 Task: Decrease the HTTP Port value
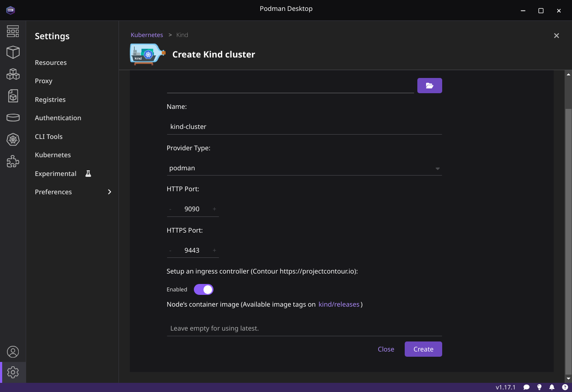pos(170,209)
